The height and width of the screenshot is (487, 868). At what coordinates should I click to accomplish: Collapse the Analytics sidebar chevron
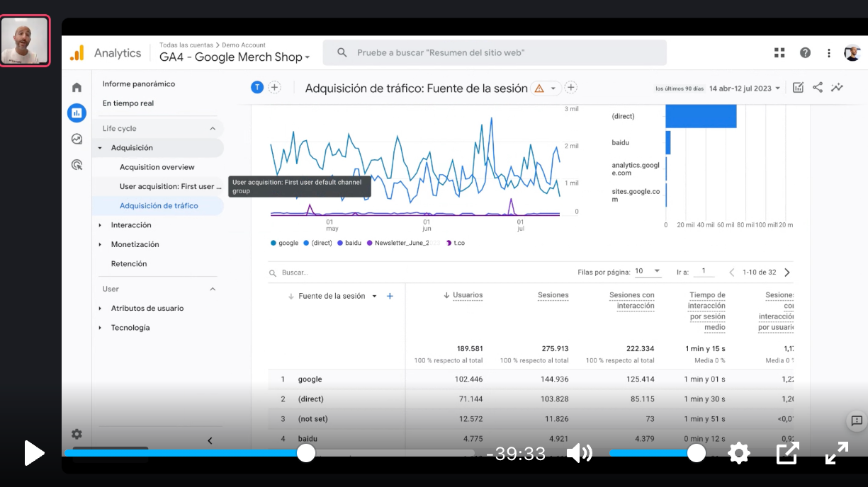210,441
